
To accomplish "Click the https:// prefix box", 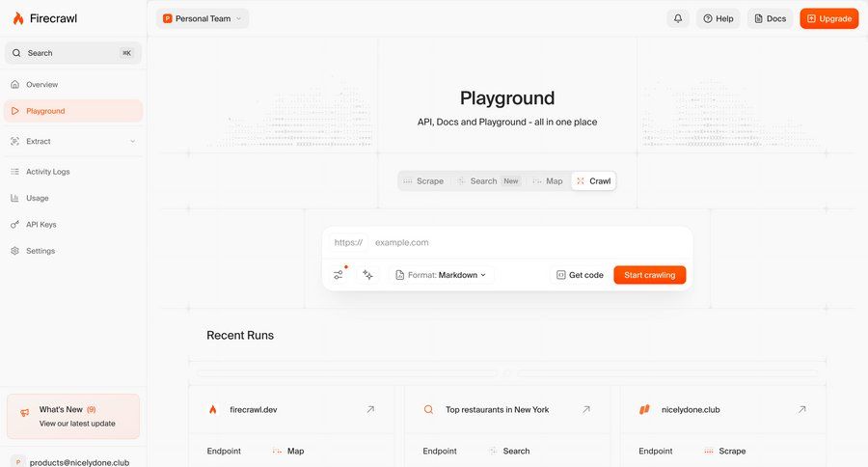I will coord(348,242).
